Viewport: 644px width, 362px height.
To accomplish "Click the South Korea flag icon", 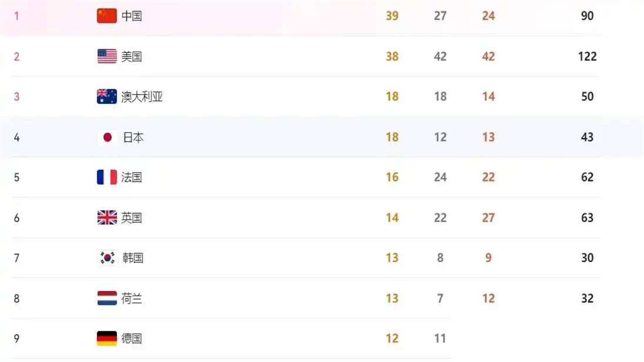I will (107, 257).
